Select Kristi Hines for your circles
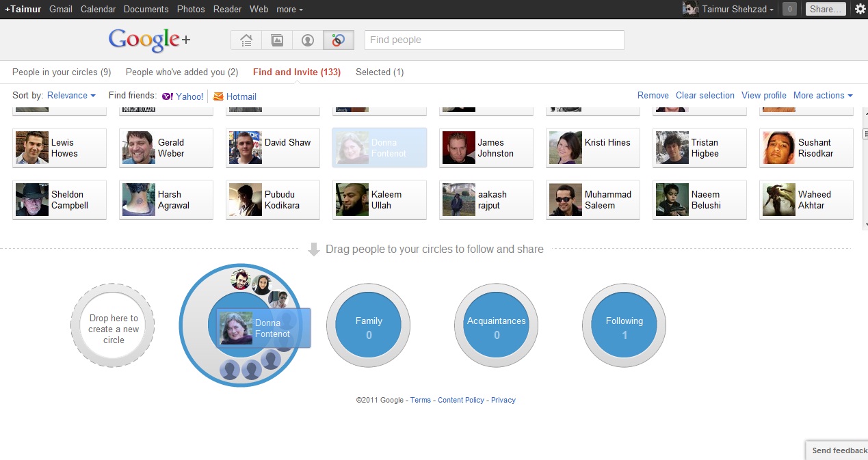 coord(592,148)
